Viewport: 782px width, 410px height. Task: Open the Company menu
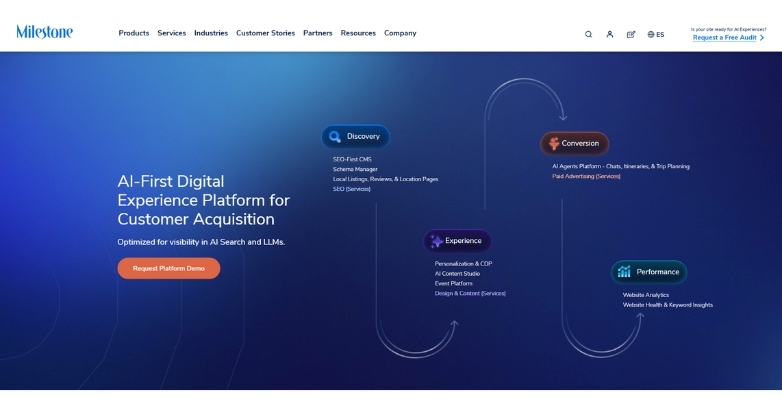(x=400, y=33)
